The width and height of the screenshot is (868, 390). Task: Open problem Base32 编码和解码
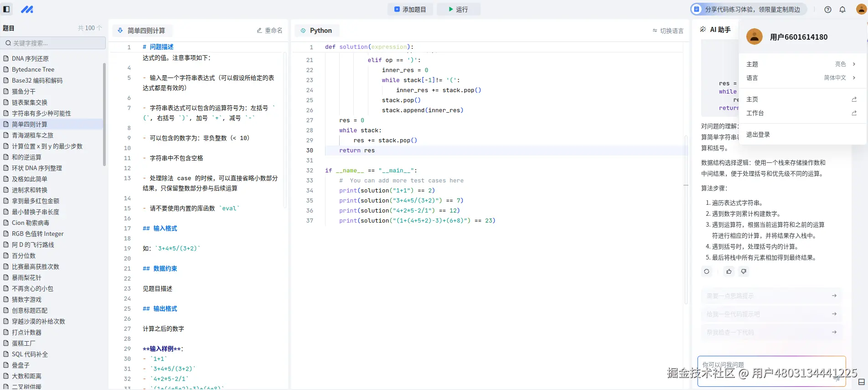point(37,80)
